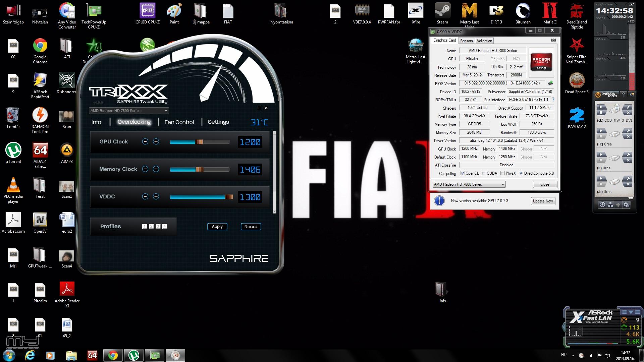Decrease Memory Clock with minus button
The height and width of the screenshot is (362, 644).
tap(145, 169)
